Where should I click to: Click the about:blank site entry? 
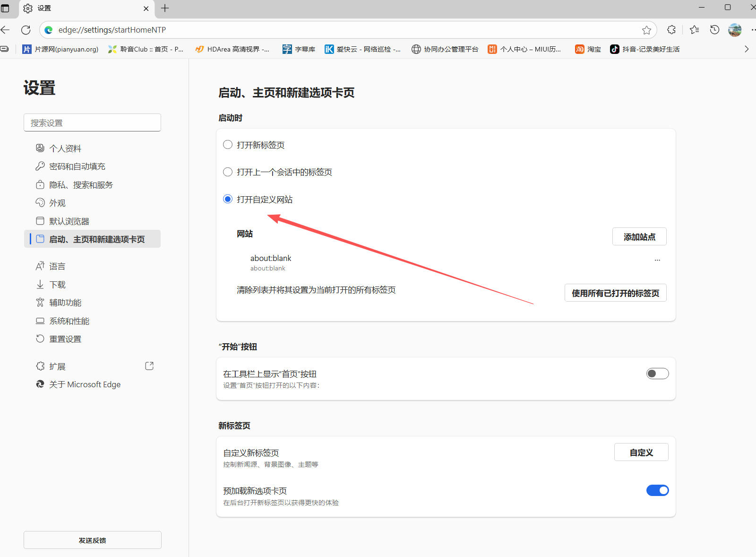pyautogui.click(x=271, y=262)
